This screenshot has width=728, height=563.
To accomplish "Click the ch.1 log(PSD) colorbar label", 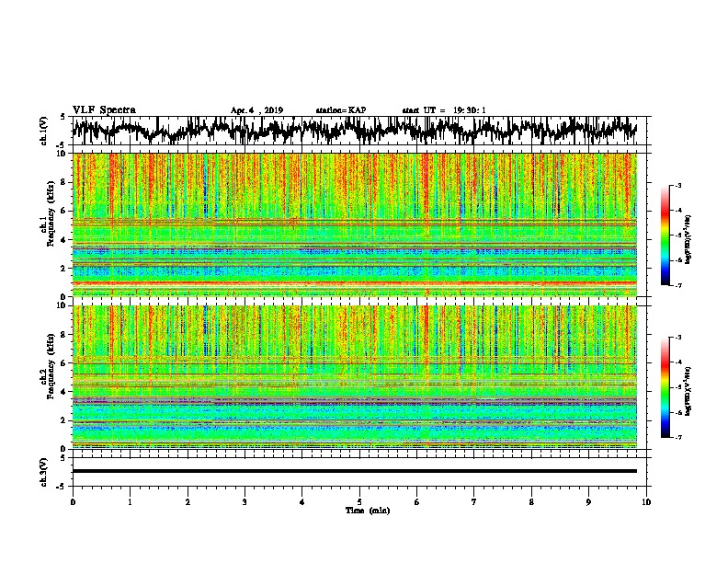I will 688,239.
